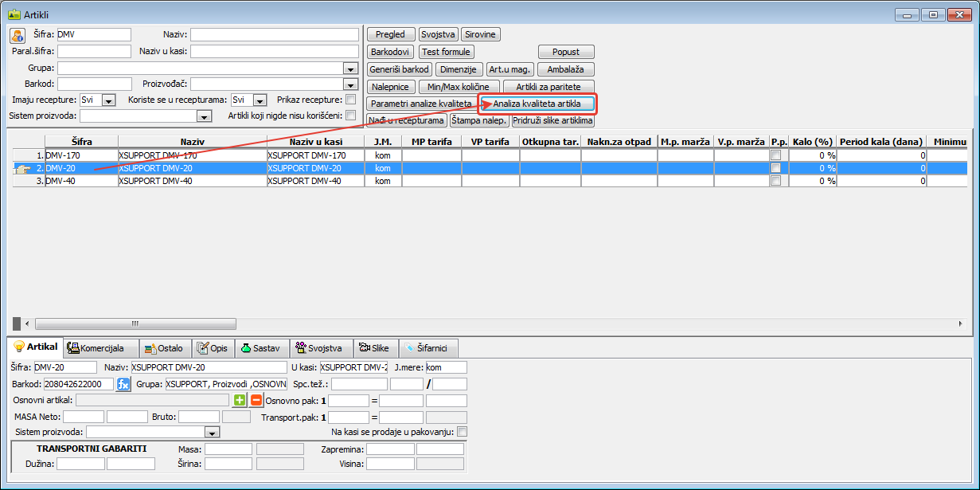Check Artikli koji nigde nisu korišćeni
Viewport: 980px width, 490px height.
[350, 116]
